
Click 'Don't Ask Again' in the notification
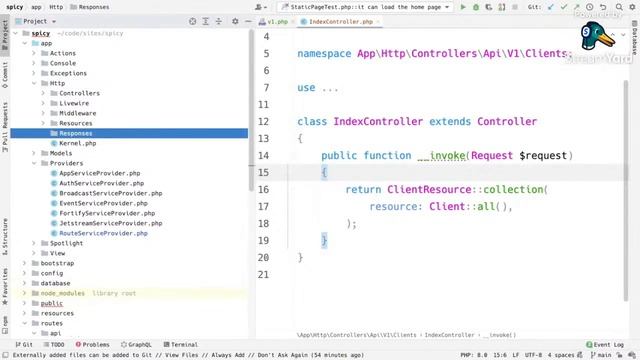(282, 355)
